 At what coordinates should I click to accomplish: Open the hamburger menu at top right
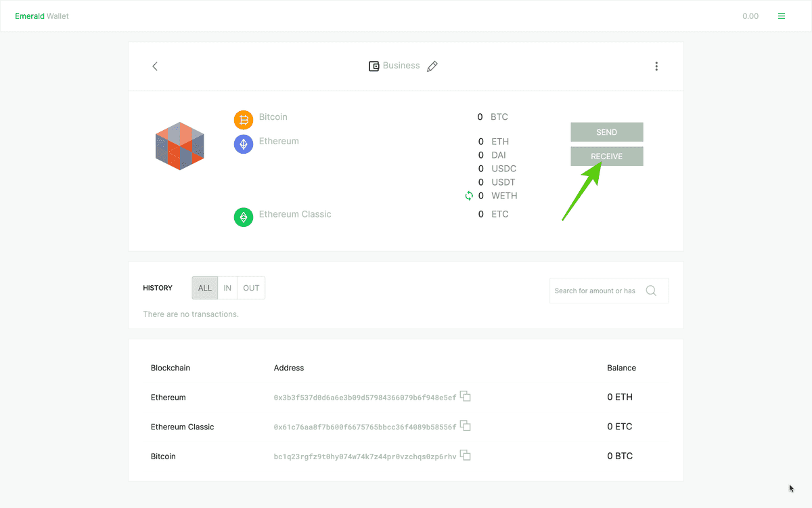click(782, 16)
